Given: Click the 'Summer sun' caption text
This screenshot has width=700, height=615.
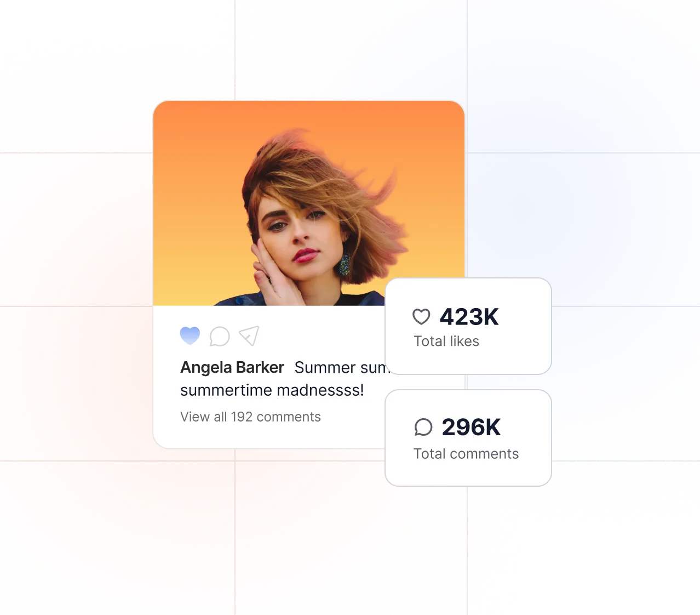Looking at the screenshot, I should (340, 367).
